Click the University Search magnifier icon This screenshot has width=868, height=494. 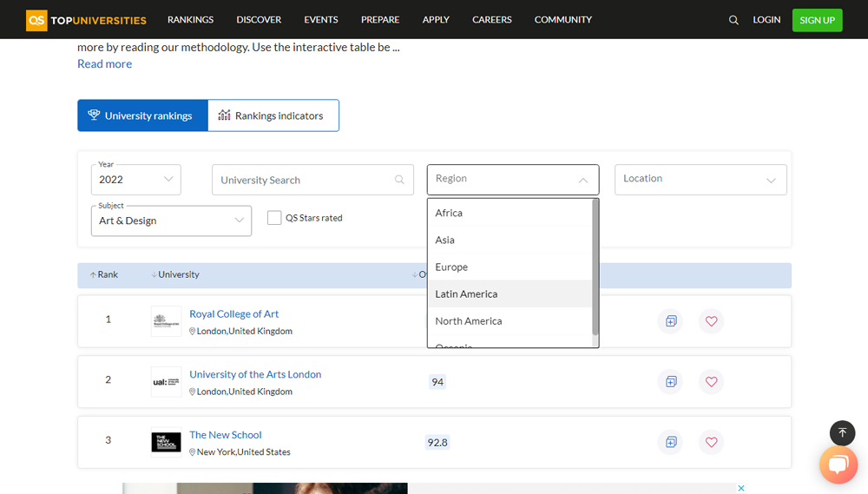399,180
